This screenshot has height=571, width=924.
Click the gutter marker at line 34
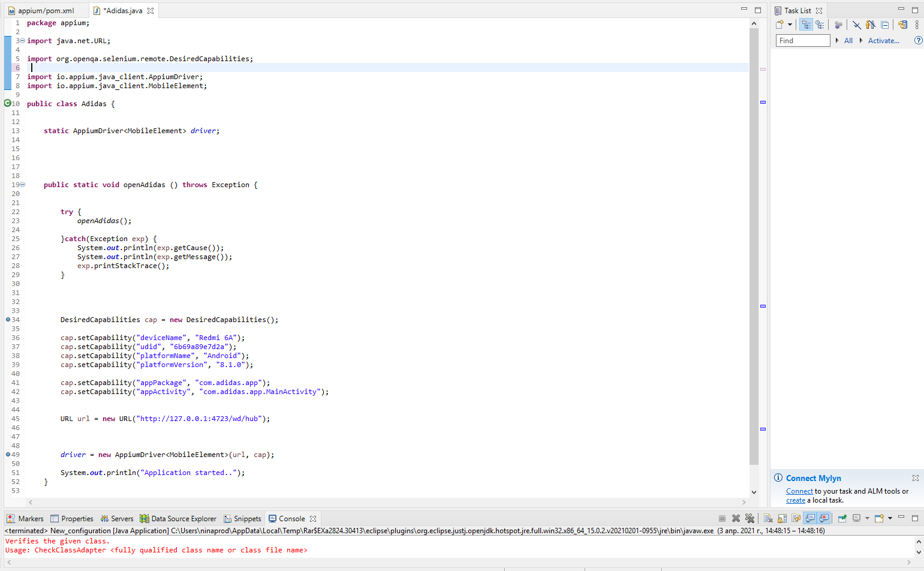click(x=8, y=320)
